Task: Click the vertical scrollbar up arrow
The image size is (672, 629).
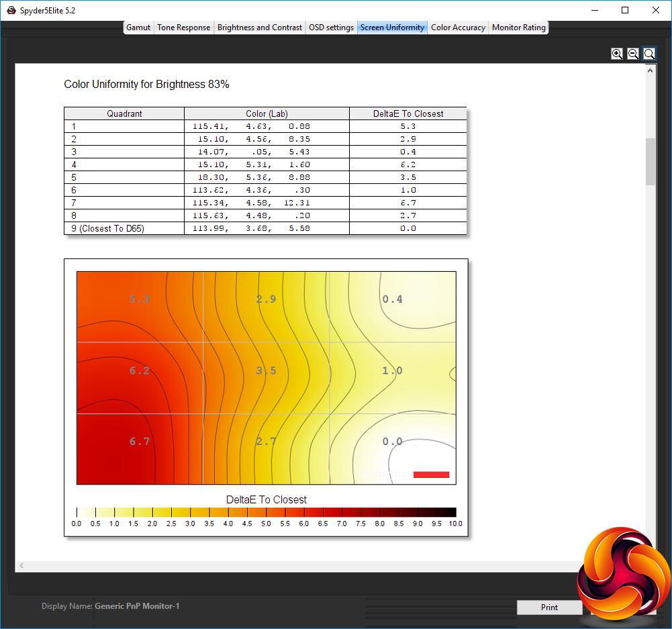Action: point(650,70)
